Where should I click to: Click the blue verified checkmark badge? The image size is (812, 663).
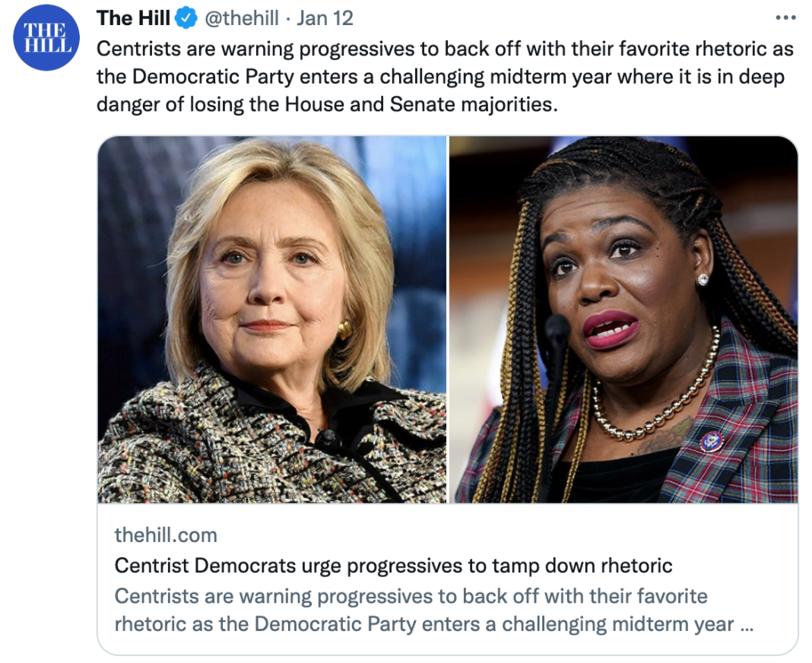[186, 18]
